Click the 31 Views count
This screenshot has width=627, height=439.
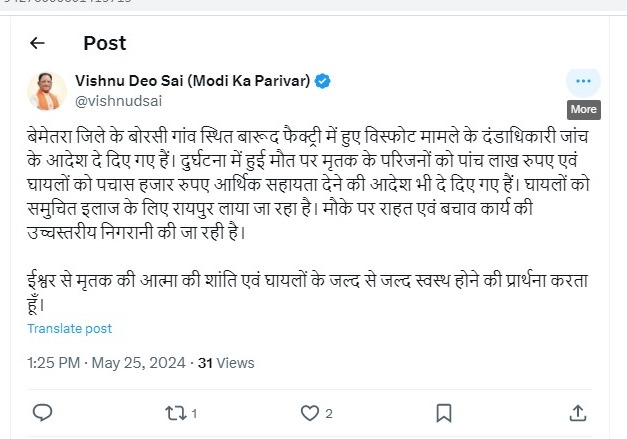point(226,363)
